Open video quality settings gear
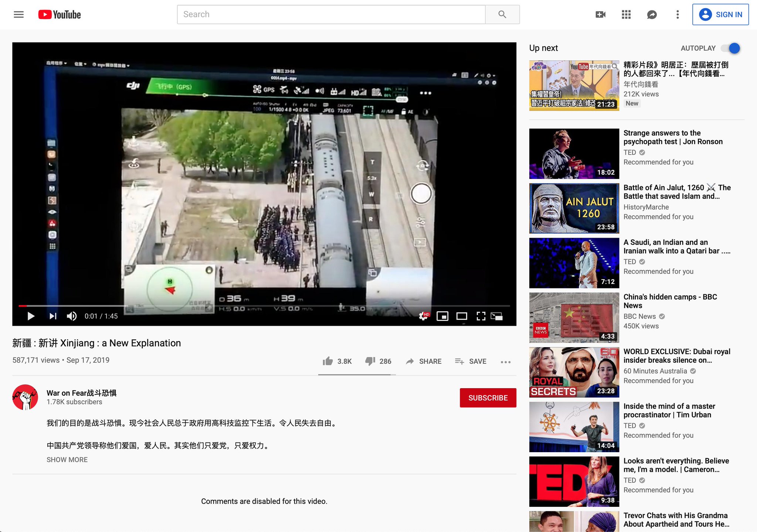757x532 pixels. (x=424, y=316)
